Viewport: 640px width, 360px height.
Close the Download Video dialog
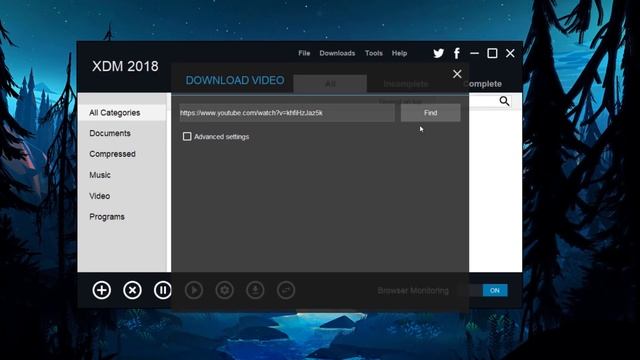(x=457, y=74)
